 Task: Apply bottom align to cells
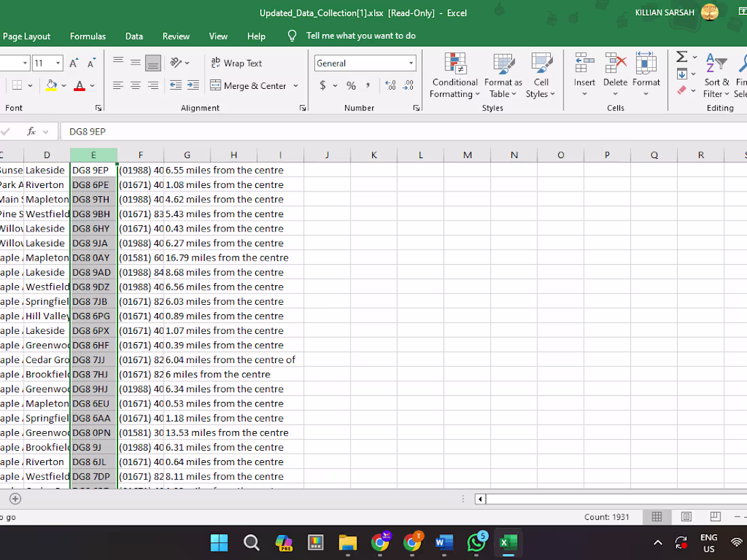pyautogui.click(x=153, y=62)
